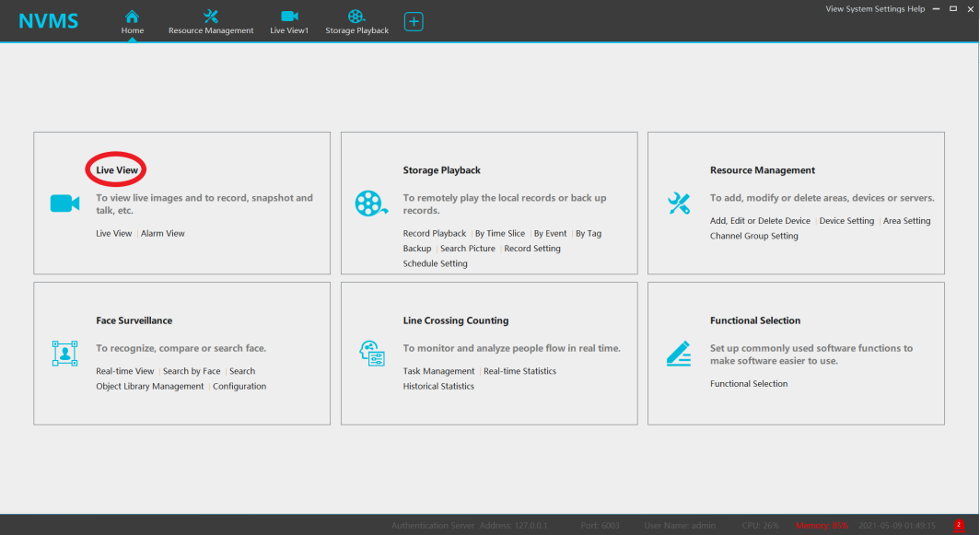Select the Real-time Statistics link

point(520,371)
